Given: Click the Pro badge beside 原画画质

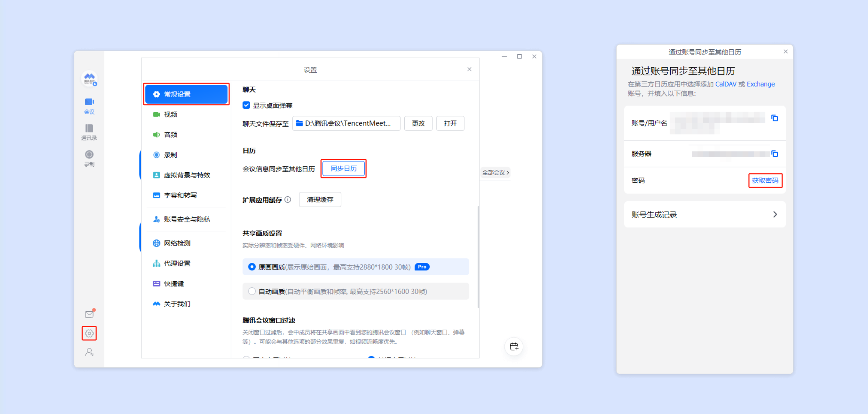Looking at the screenshot, I should pyautogui.click(x=422, y=267).
